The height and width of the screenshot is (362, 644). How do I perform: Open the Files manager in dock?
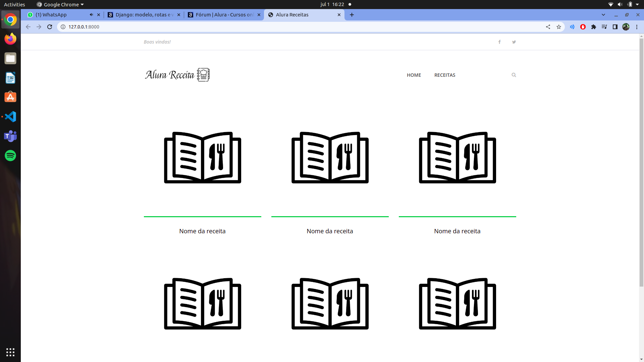10,58
